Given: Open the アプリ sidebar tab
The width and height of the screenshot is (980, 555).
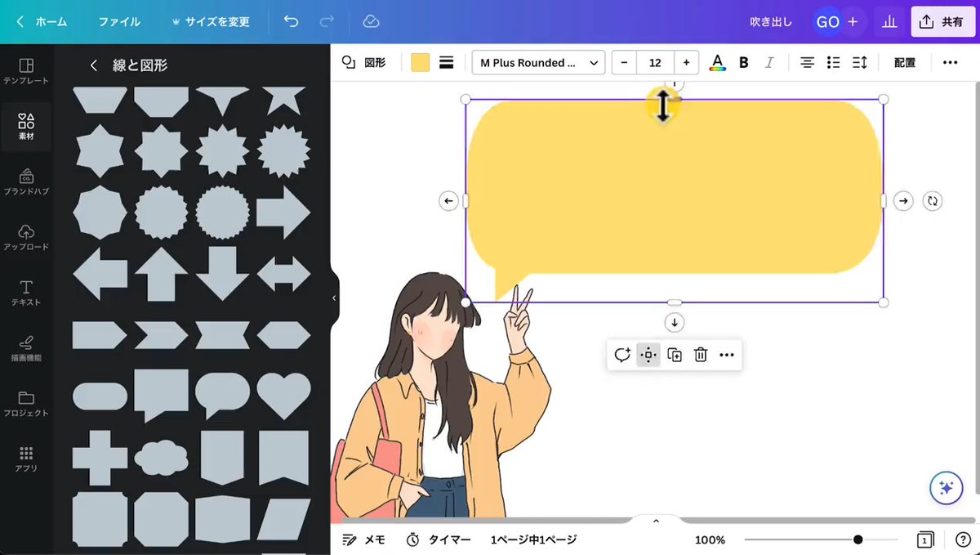Looking at the screenshot, I should tap(26, 459).
